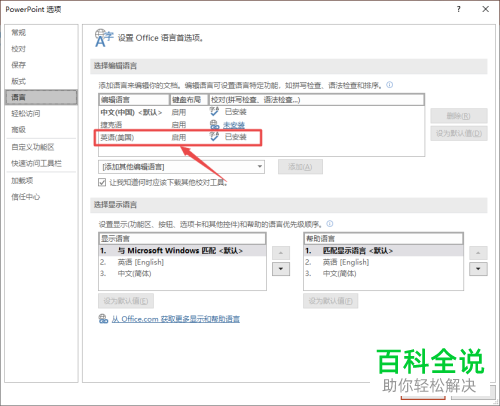
Task: Move help language down with arrow button
Action: pos(478,269)
